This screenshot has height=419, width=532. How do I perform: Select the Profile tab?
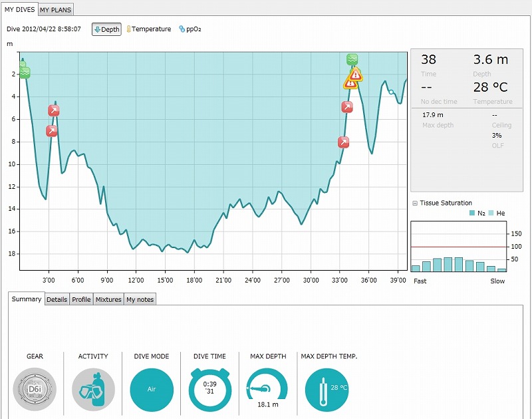click(x=81, y=299)
